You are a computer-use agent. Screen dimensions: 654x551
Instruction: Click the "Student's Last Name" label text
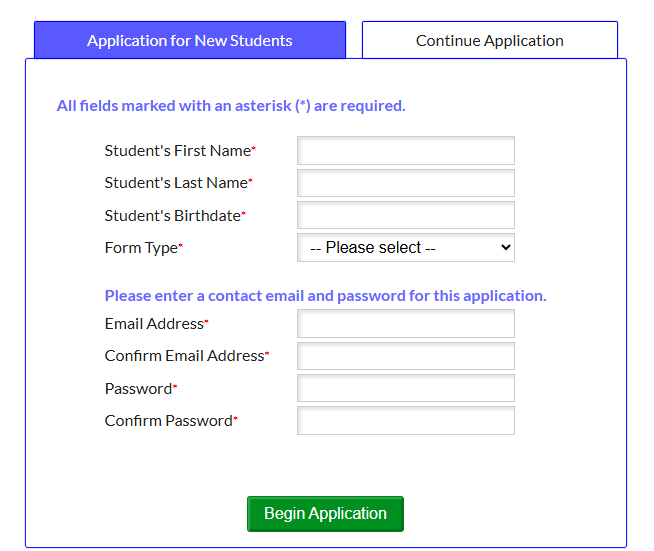176,183
